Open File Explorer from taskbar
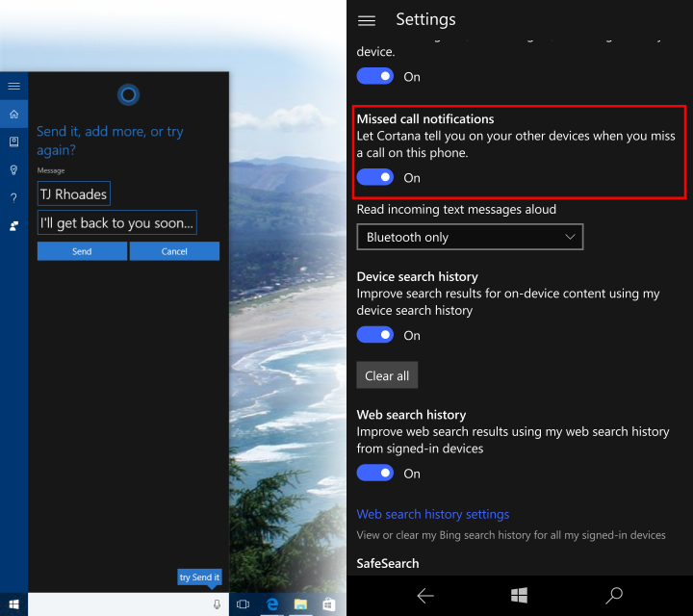The height and width of the screenshot is (616, 693). pyautogui.click(x=300, y=604)
